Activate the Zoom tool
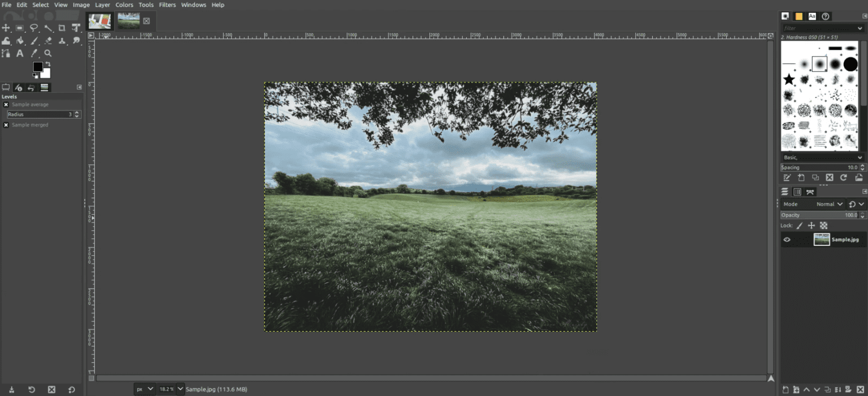Screen dimensions: 868x396 click(x=48, y=53)
